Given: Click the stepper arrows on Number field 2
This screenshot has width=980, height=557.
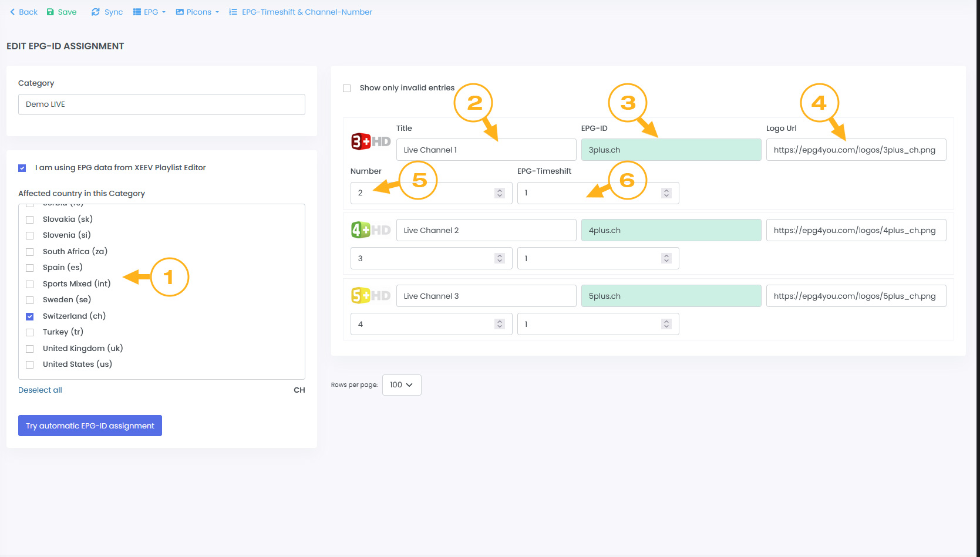Looking at the screenshot, I should 499,193.
